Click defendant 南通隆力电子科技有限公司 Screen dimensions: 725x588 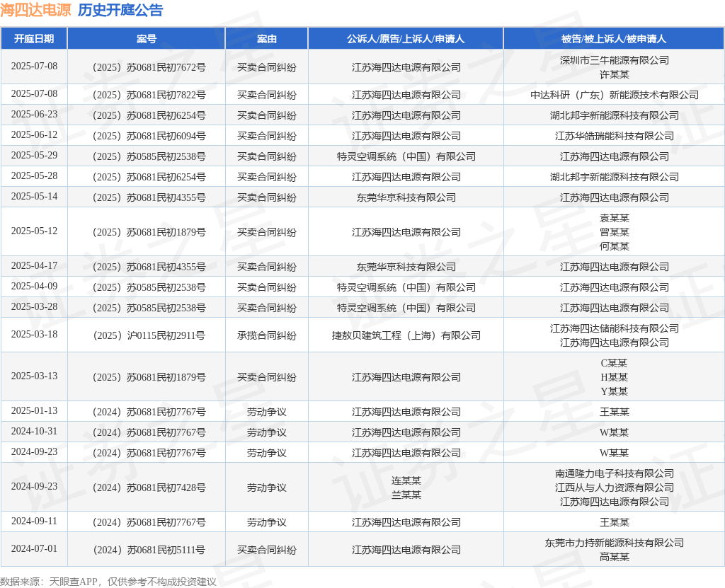tap(614, 474)
